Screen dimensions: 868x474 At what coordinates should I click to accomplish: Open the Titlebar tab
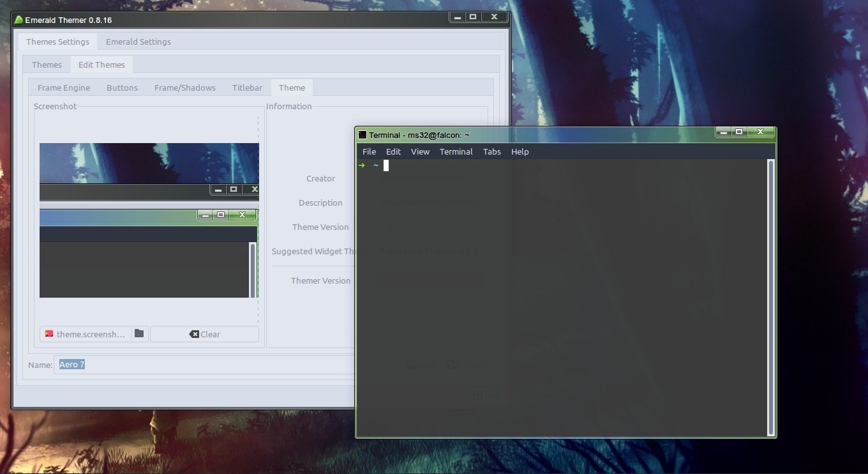pos(247,88)
